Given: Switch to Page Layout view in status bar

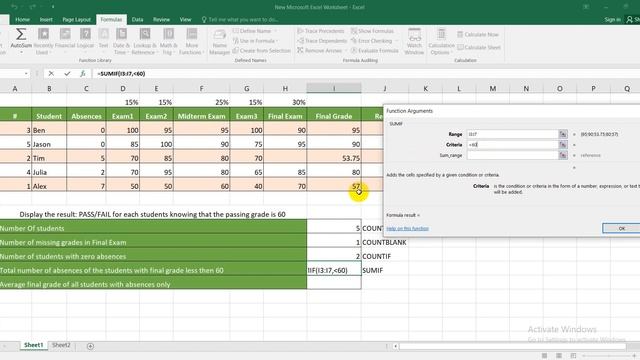Looking at the screenshot, I should [559, 356].
